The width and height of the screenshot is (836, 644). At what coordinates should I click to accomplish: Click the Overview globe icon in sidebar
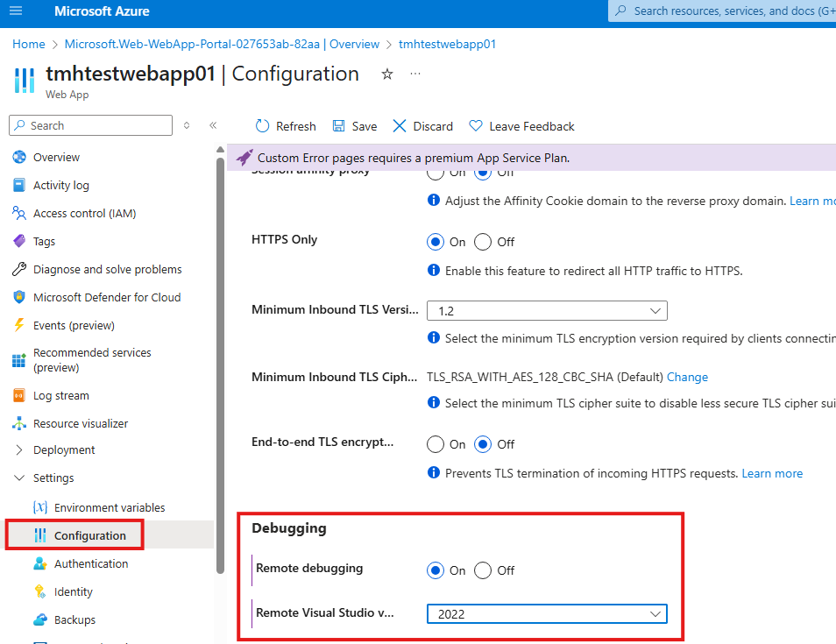click(x=19, y=157)
